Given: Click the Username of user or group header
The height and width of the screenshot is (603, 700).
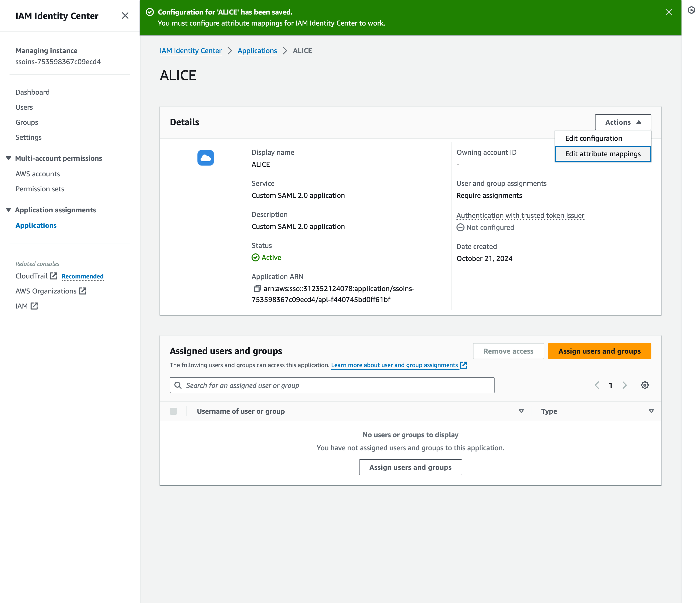Looking at the screenshot, I should click(241, 411).
